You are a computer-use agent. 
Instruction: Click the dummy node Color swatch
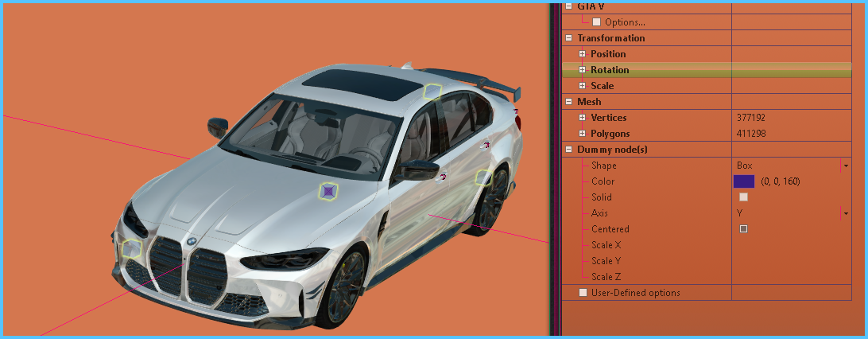point(744,181)
